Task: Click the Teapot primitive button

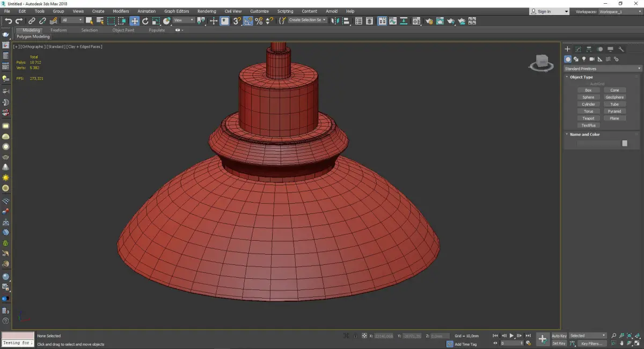Action: pos(588,118)
